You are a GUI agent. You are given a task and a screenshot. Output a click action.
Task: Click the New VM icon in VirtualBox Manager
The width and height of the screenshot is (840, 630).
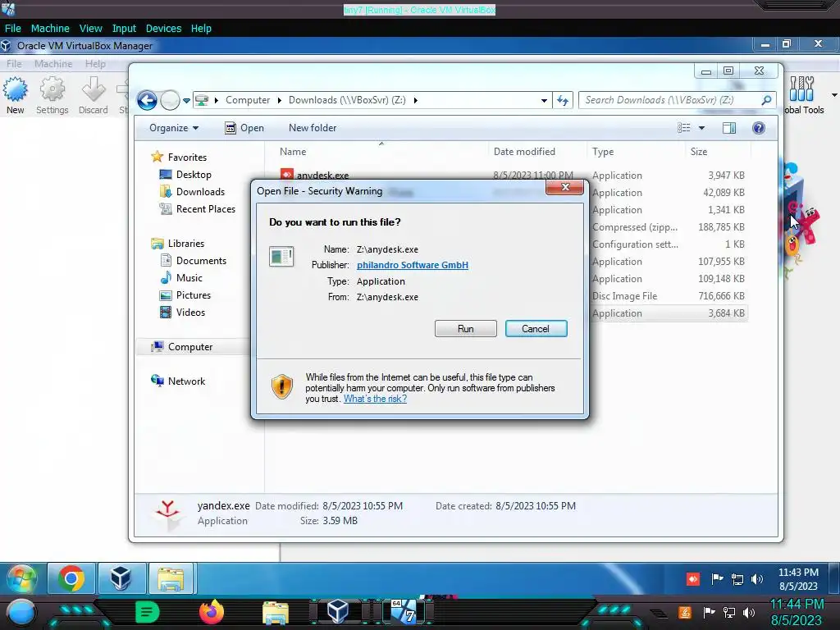tap(15, 95)
